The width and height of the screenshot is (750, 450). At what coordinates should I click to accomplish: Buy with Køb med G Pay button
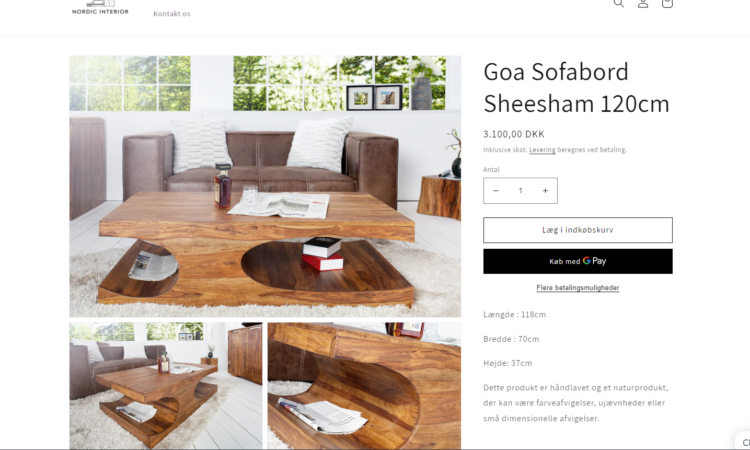(x=578, y=261)
